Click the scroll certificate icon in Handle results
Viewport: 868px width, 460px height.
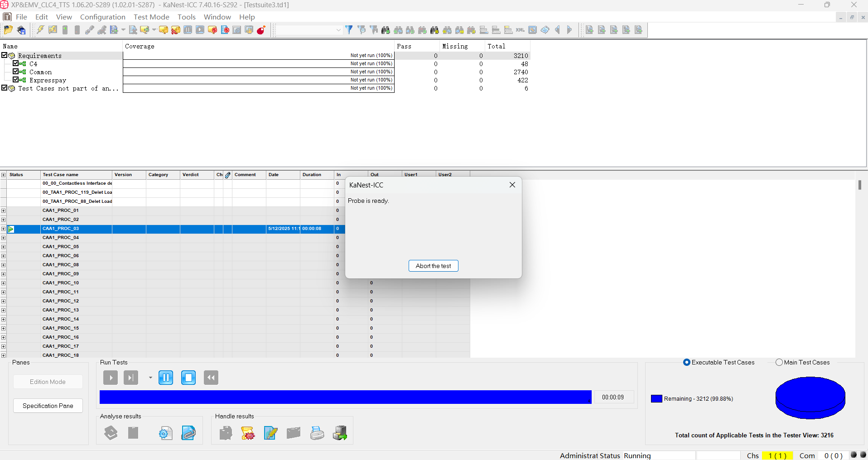248,433
